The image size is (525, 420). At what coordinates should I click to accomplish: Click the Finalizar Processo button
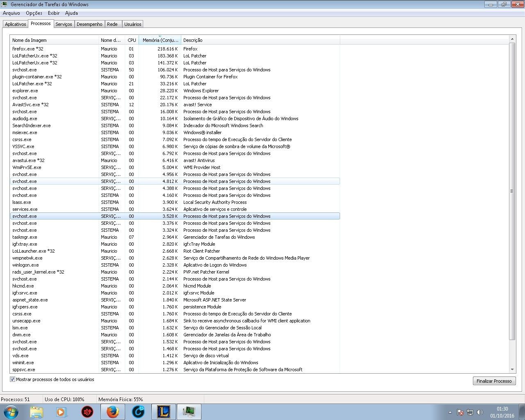[x=494, y=381]
